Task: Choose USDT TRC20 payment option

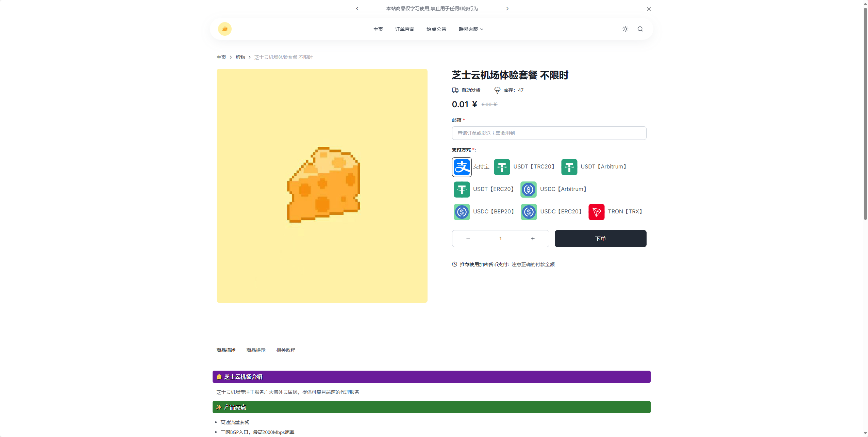Action: [502, 167]
